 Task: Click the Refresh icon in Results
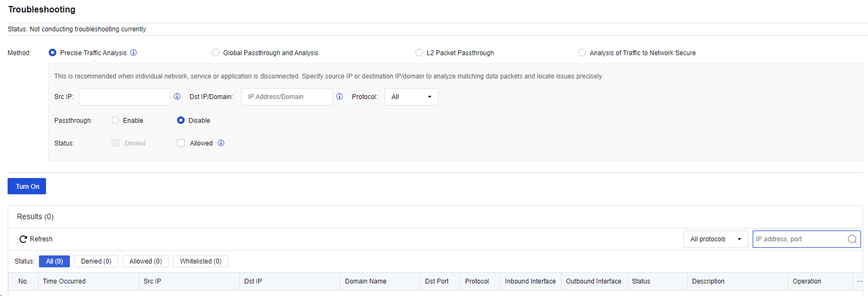[23, 239]
